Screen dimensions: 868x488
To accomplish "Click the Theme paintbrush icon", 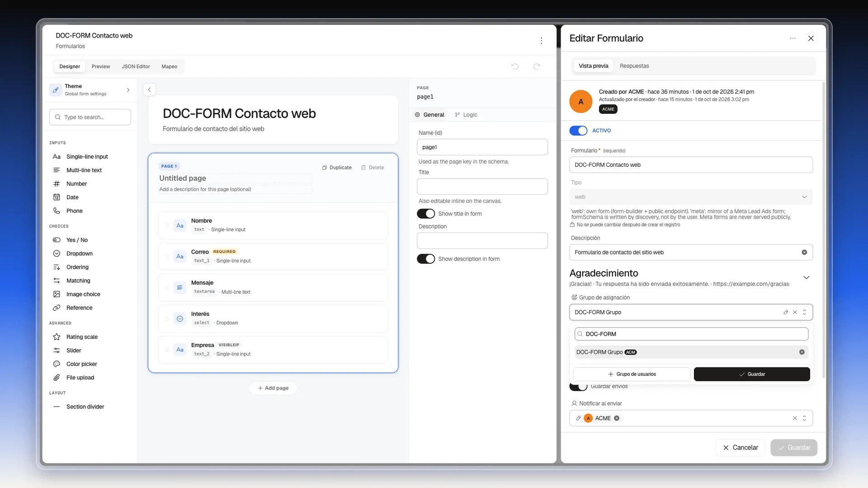I will (x=56, y=90).
